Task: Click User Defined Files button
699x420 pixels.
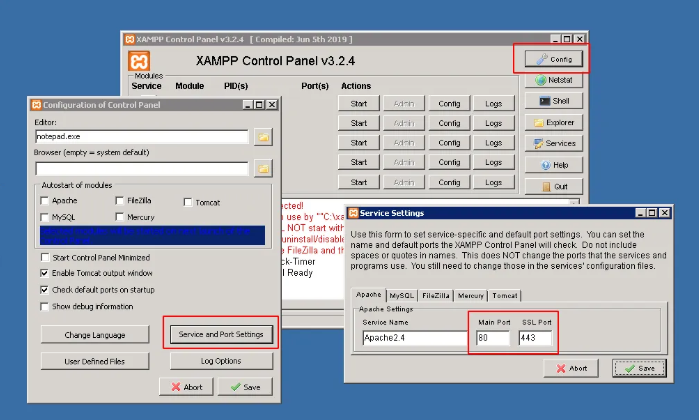Action: 95,361
